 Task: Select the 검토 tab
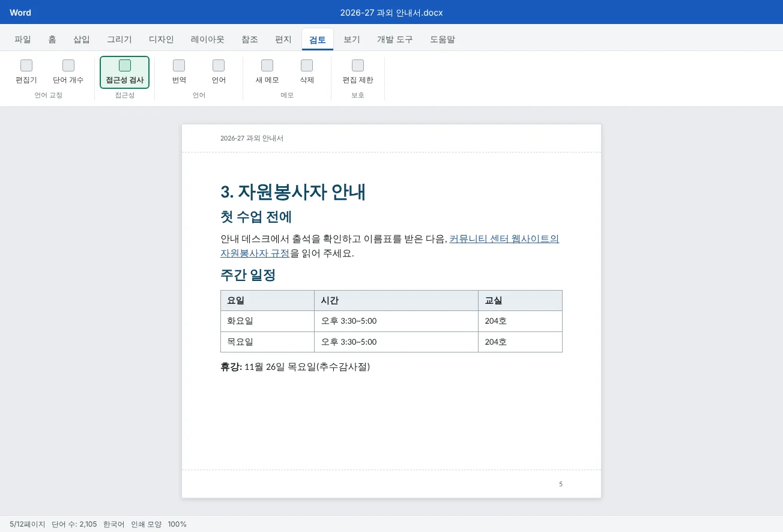coord(318,40)
